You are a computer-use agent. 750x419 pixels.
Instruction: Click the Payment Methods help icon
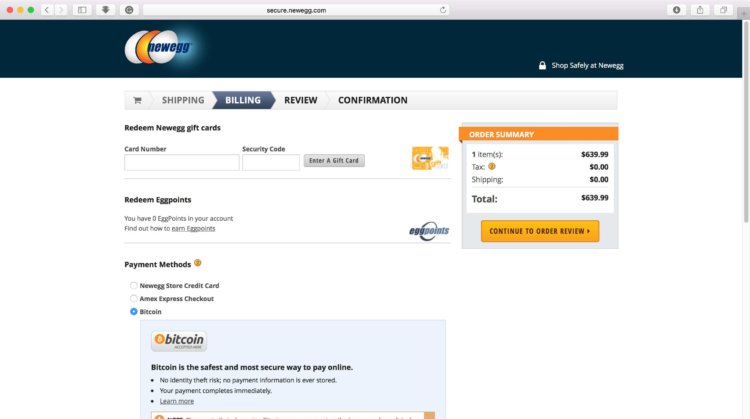click(198, 263)
